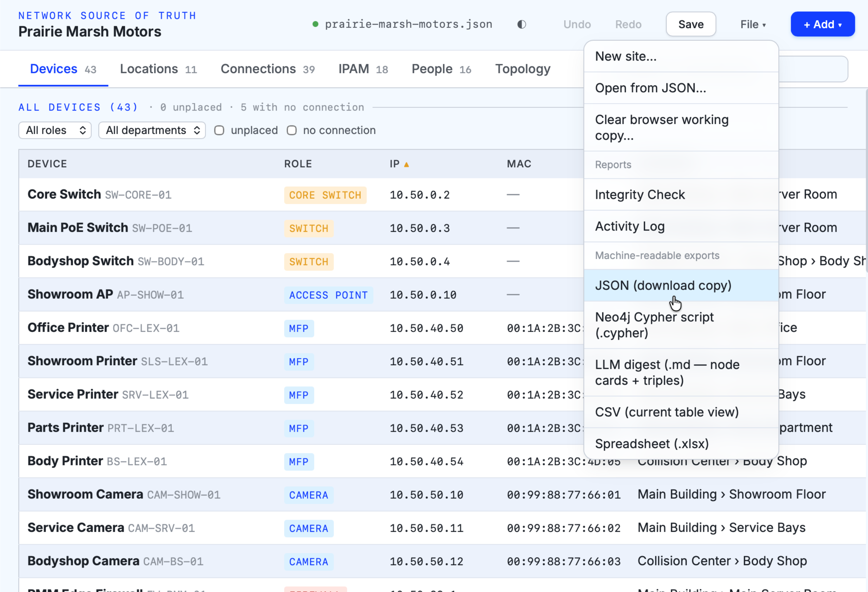Screen dimensions: 868x592
Task: Switch to the Devices tab
Action: [x=63, y=69]
